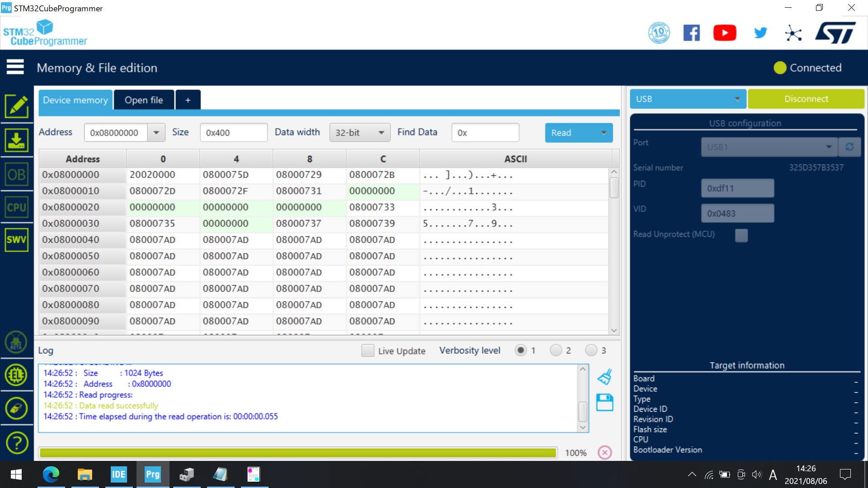Open the SWV viewer icon
The height and width of the screenshot is (488, 868).
point(17,240)
